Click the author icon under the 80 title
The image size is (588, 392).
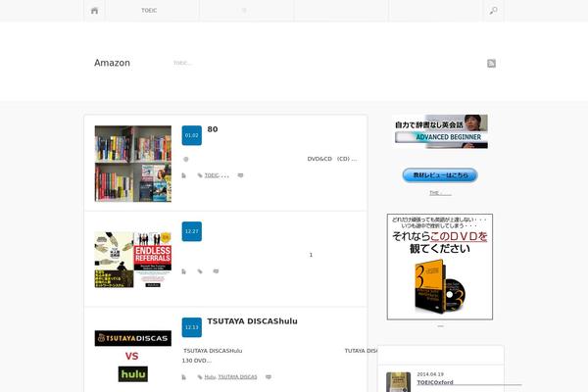tap(185, 160)
